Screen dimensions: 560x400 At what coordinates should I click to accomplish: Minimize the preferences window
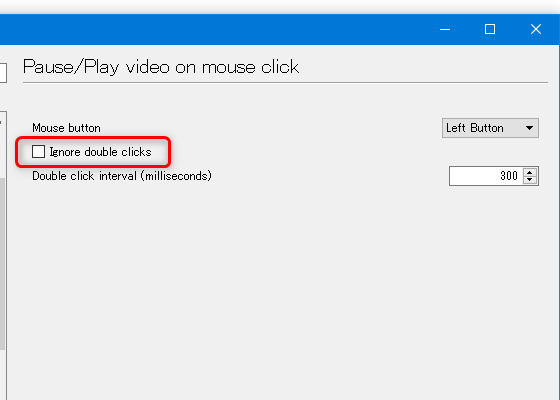445,29
